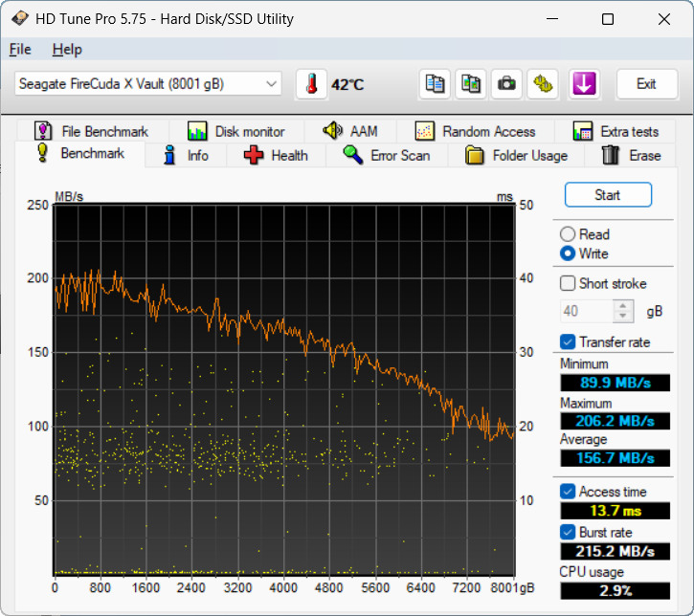Click the camera save screenshot icon
694x616 pixels.
click(506, 84)
